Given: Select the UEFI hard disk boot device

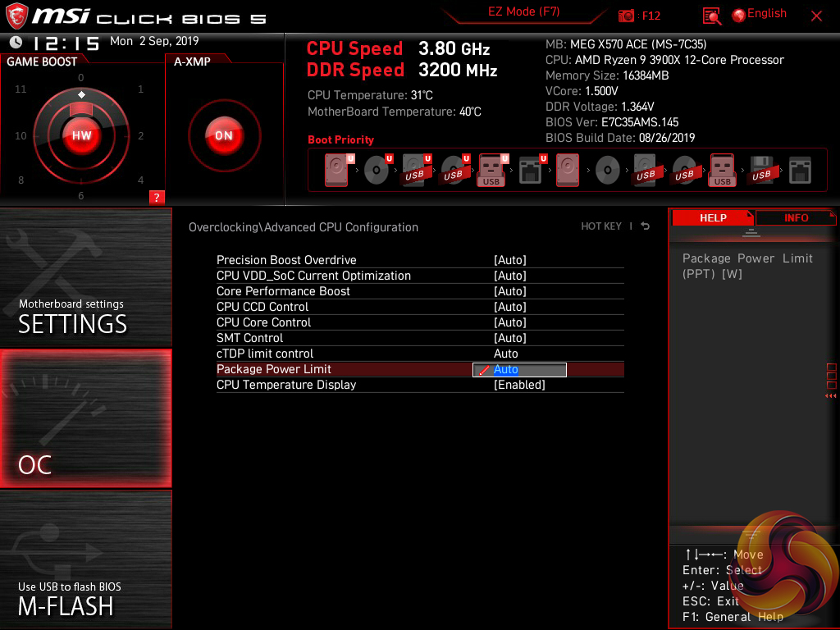Looking at the screenshot, I should [x=338, y=170].
